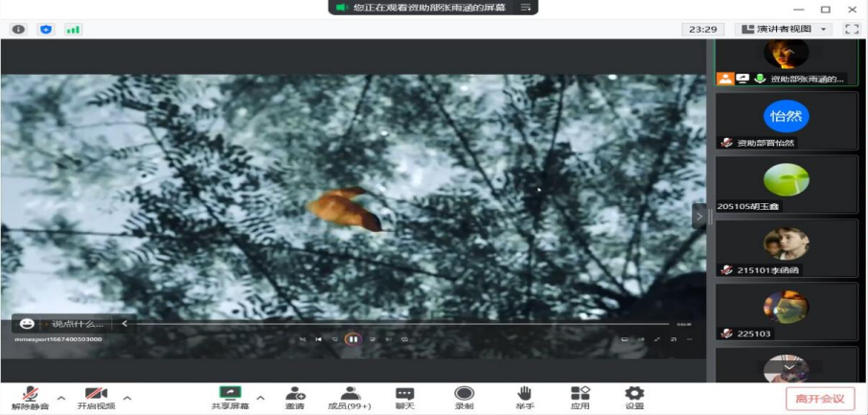
Task: Skip to previous track in player
Action: point(318,339)
